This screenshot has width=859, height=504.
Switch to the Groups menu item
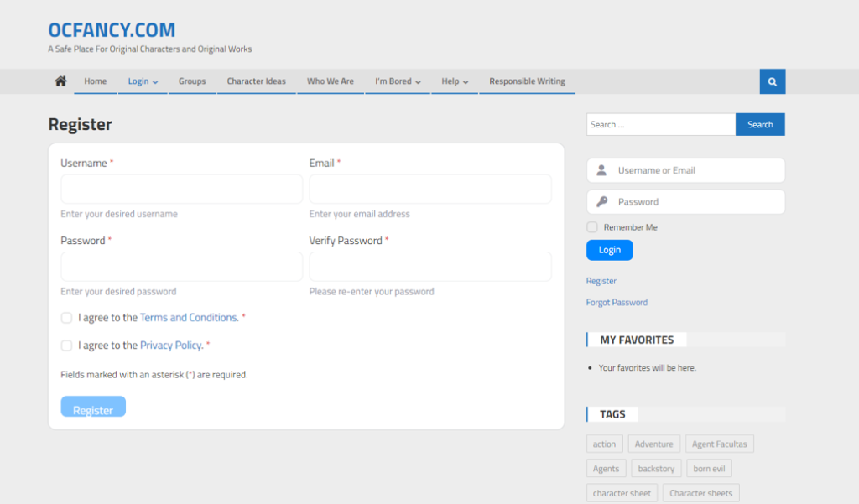pos(192,81)
